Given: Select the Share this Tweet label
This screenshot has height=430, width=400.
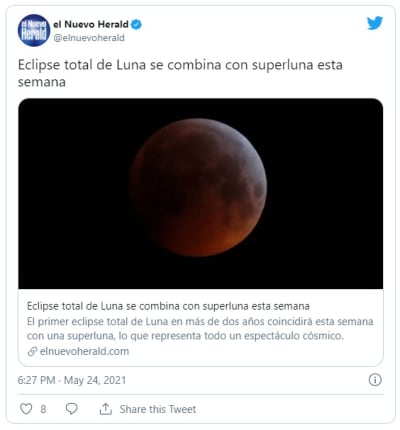Looking at the screenshot, I should (x=158, y=409).
